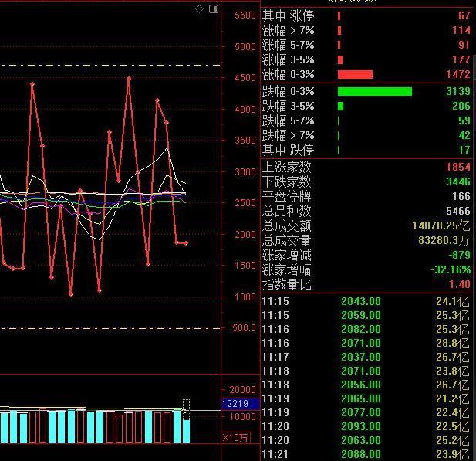This screenshot has width=476, height=461.
Task: Click the 总品种数 value 5466
Action: click(x=458, y=211)
